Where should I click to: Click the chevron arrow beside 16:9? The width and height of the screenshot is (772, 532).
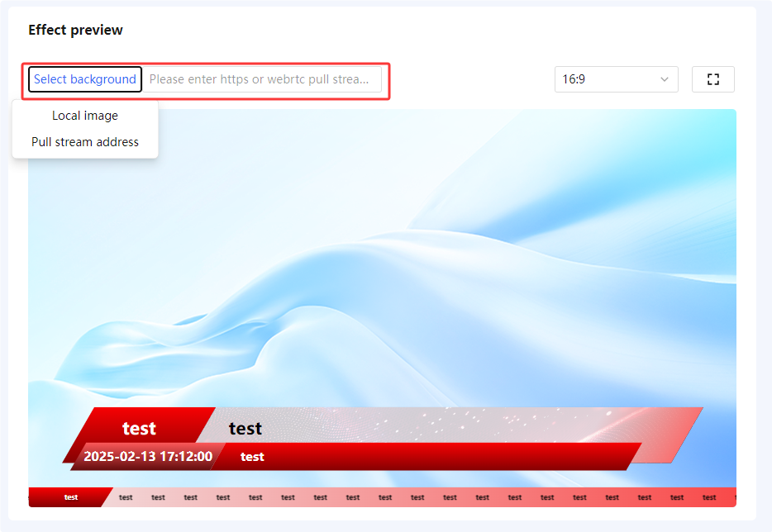pos(665,79)
